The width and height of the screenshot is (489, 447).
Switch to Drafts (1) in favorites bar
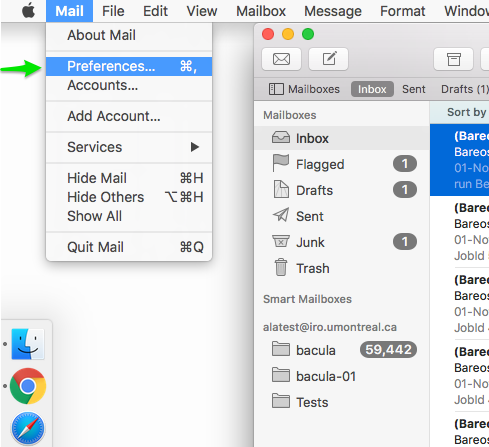464,89
